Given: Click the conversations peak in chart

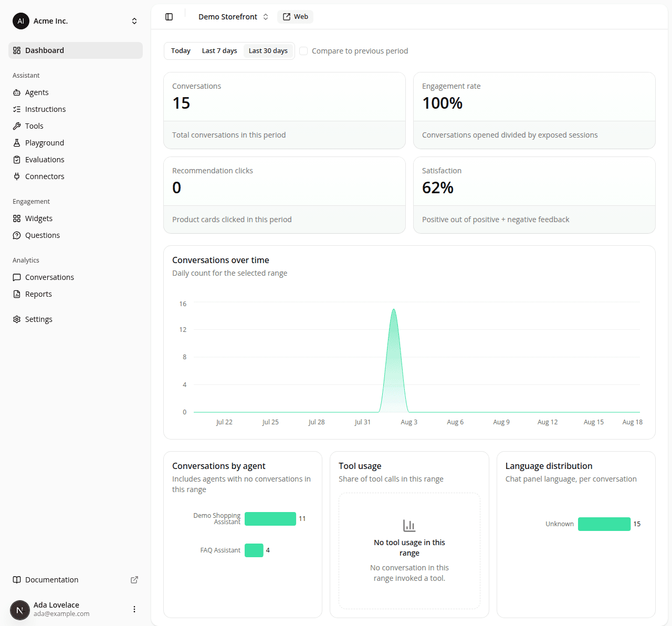Looking at the screenshot, I should coord(394,310).
